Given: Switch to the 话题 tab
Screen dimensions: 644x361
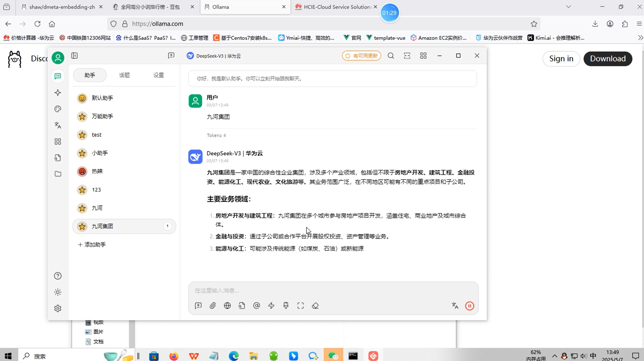Looking at the screenshot, I should click(x=124, y=75).
